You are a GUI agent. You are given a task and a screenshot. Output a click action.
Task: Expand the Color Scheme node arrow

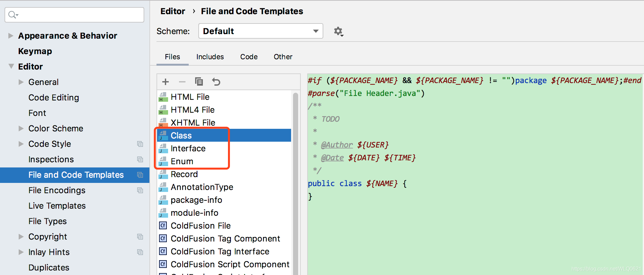pos(21,128)
